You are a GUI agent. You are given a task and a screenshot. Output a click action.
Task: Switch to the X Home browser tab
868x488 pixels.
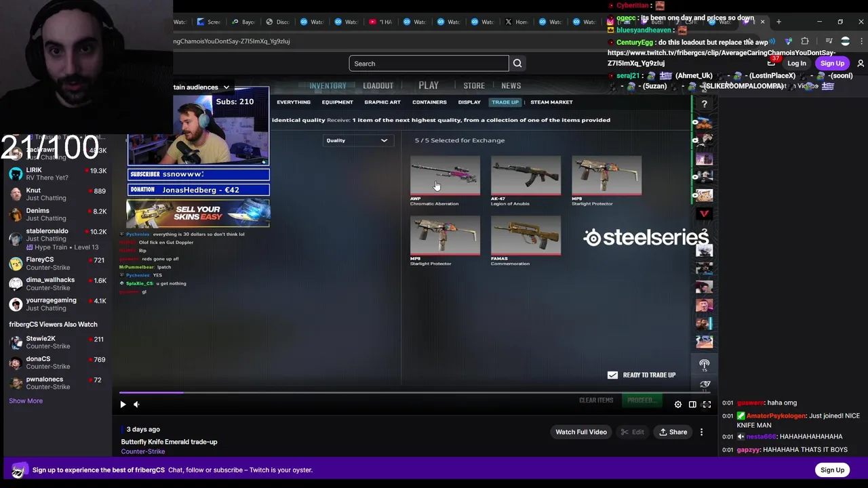516,22
